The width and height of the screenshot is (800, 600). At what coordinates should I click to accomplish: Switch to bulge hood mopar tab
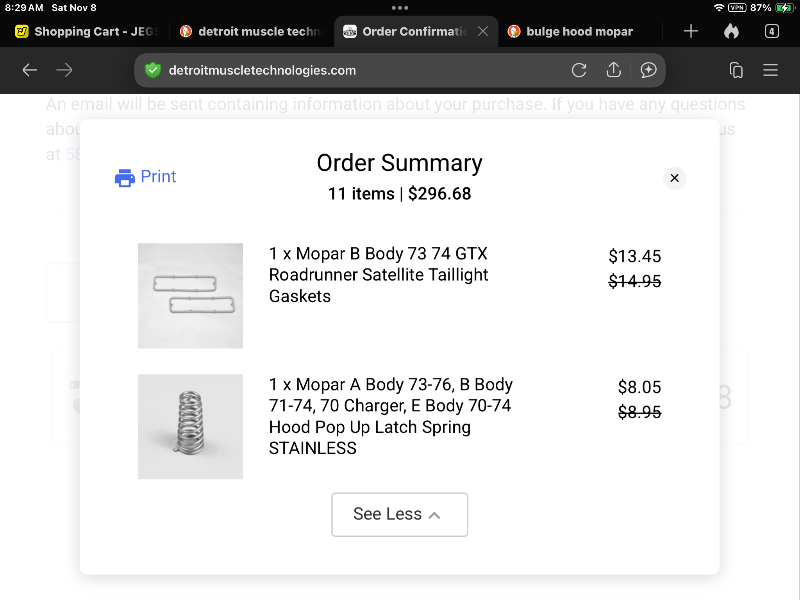click(580, 31)
